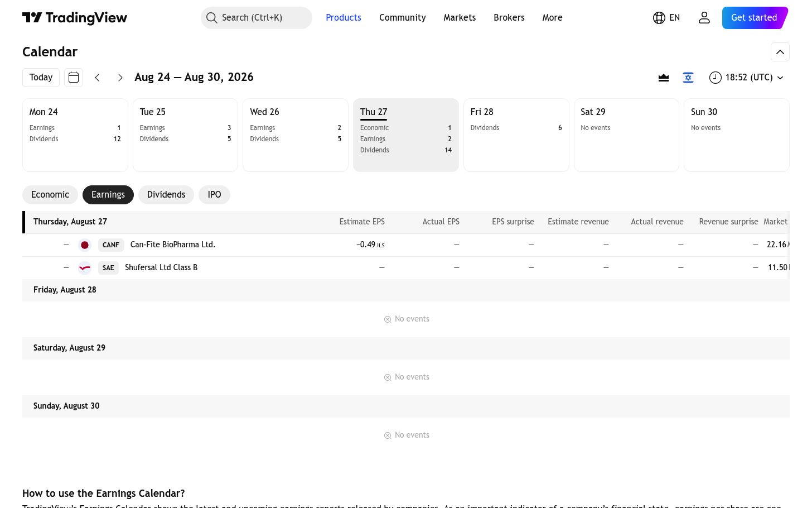
Task: Click the EPS surprise column header
Action: click(513, 222)
